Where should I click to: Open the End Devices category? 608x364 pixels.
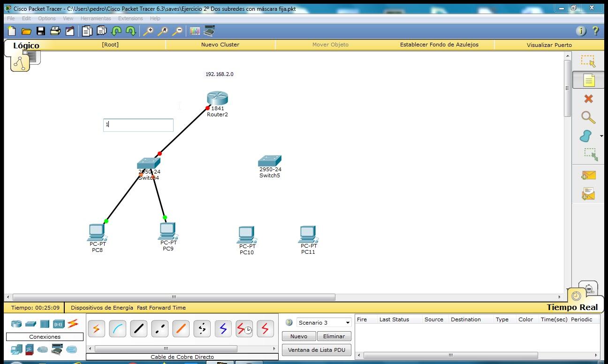[16, 349]
